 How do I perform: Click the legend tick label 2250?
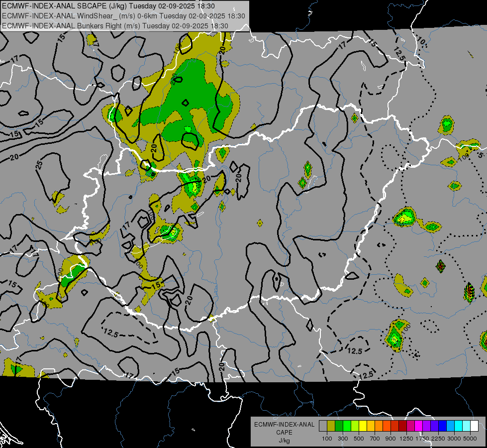pos(439,439)
